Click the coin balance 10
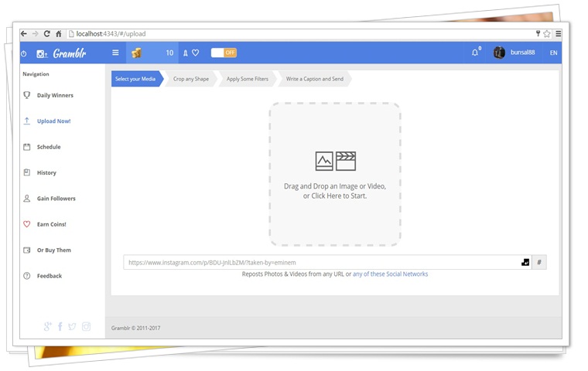 169,53
